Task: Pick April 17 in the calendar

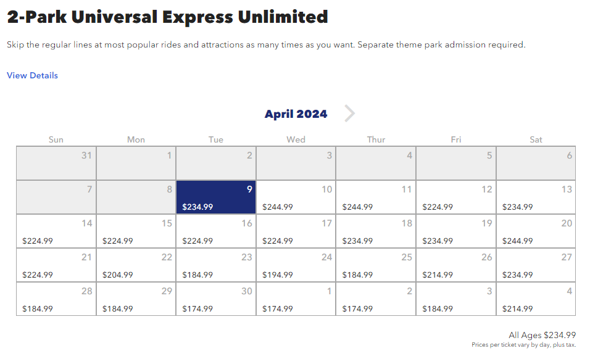Action: 296,231
